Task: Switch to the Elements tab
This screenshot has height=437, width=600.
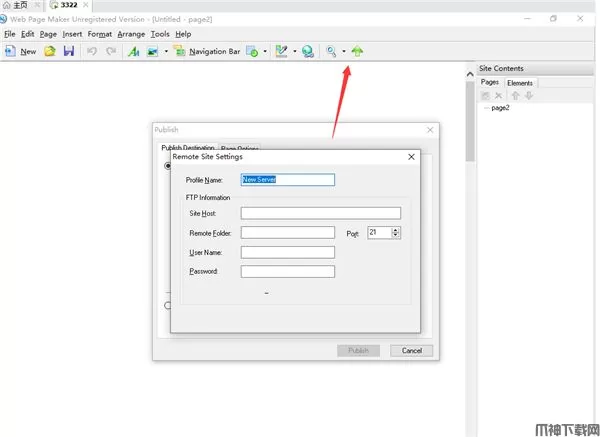Action: point(520,83)
